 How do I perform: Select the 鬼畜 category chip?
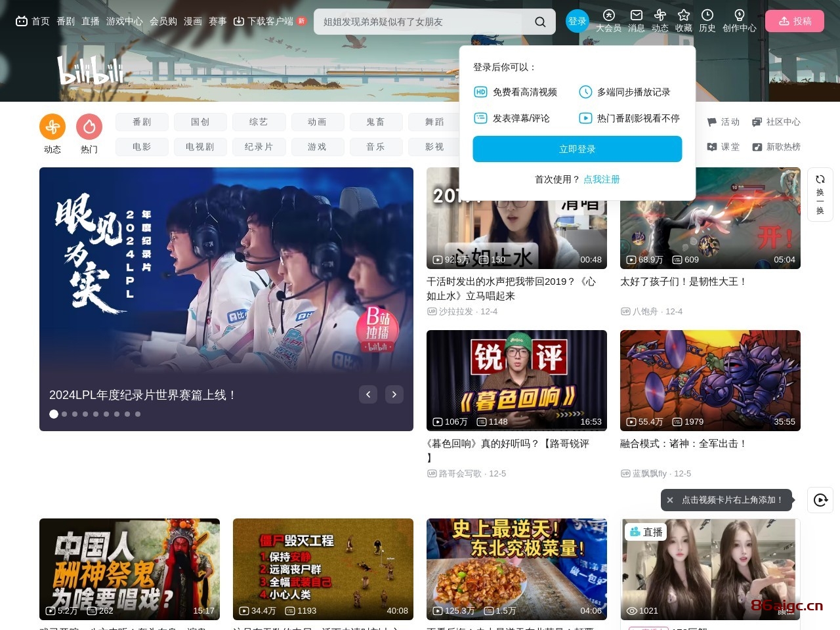tap(375, 122)
